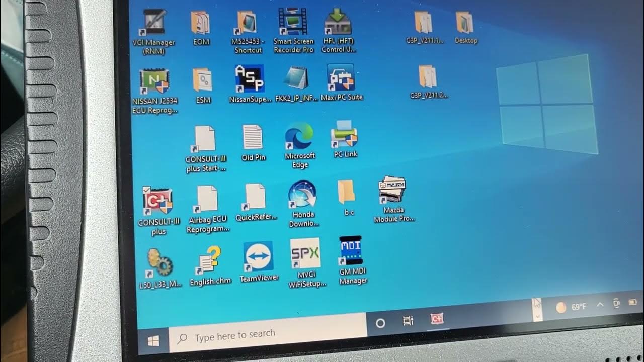Open HFL (HFT) Control Utility shortcut
The height and width of the screenshot is (362, 644).
point(339,31)
